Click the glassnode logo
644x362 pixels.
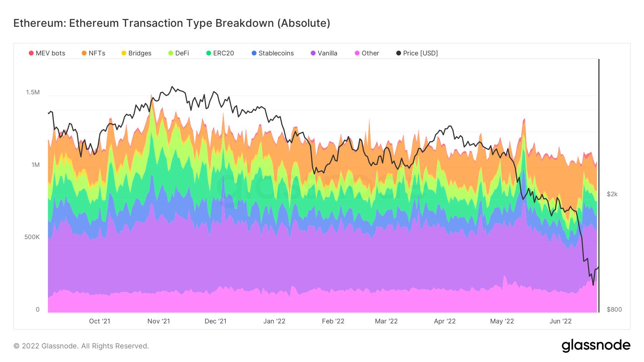pos(596,346)
